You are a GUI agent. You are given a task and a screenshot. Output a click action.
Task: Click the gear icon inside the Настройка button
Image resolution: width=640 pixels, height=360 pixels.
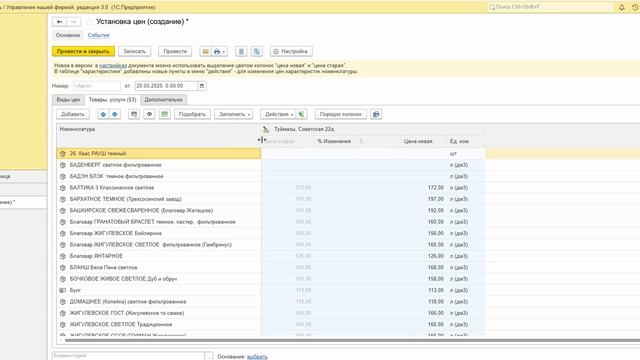click(276, 51)
